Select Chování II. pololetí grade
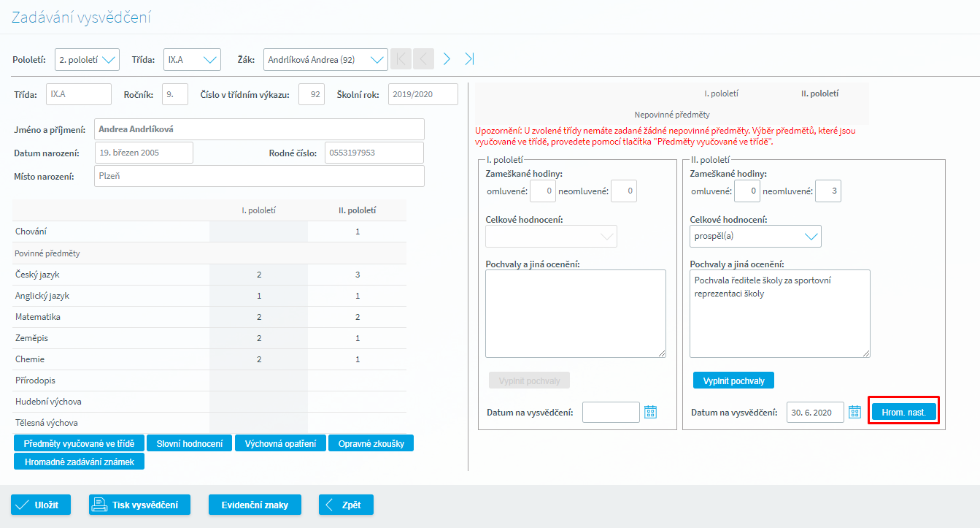Viewport: 980px width, 528px height. (x=358, y=232)
